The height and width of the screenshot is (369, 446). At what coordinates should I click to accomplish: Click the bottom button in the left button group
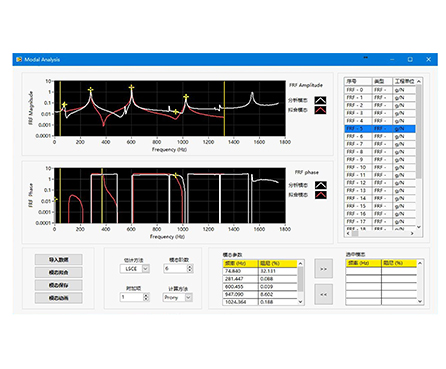coord(59,298)
